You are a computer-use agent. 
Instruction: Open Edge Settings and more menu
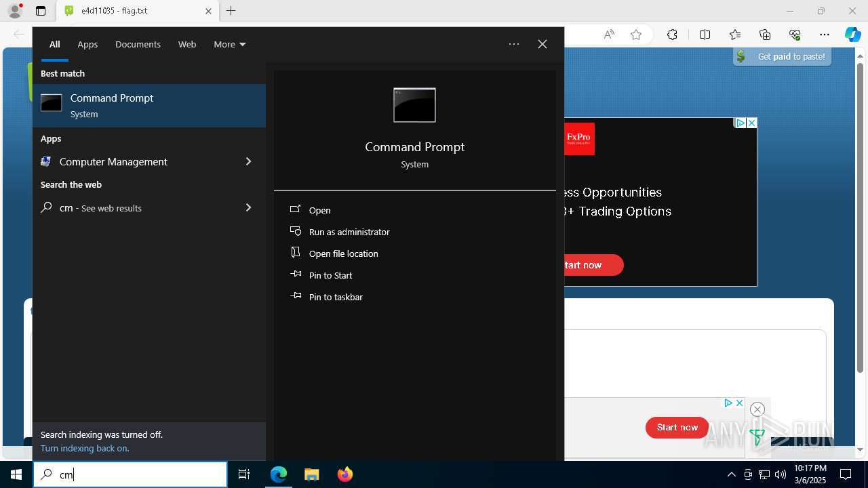(x=825, y=35)
